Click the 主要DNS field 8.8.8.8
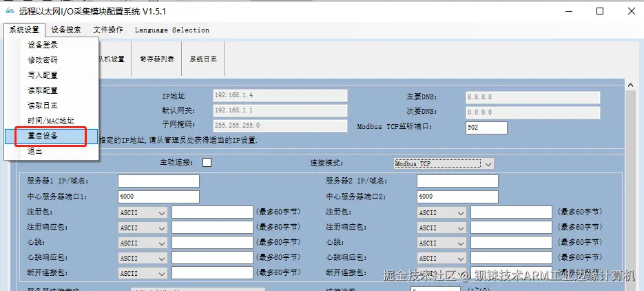This screenshot has width=644, height=291. [x=532, y=97]
